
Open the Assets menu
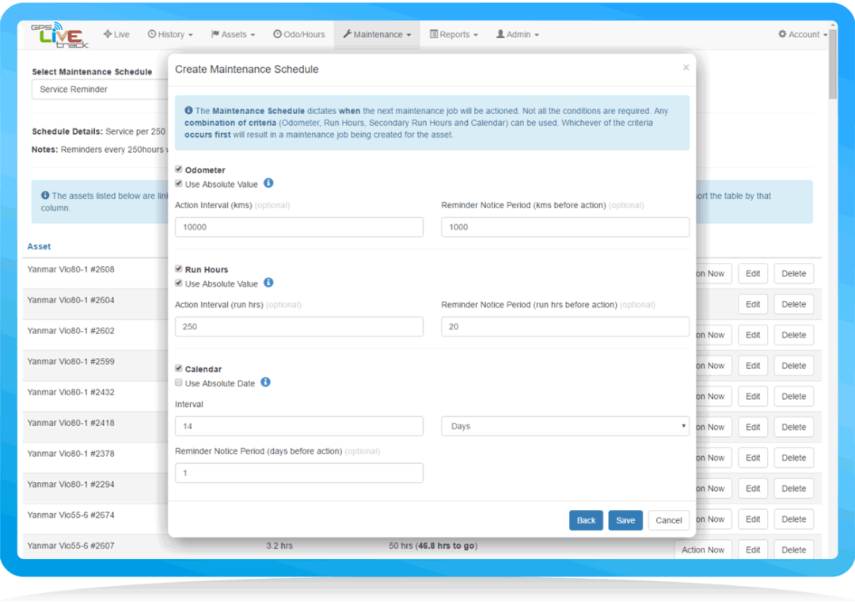(x=233, y=35)
